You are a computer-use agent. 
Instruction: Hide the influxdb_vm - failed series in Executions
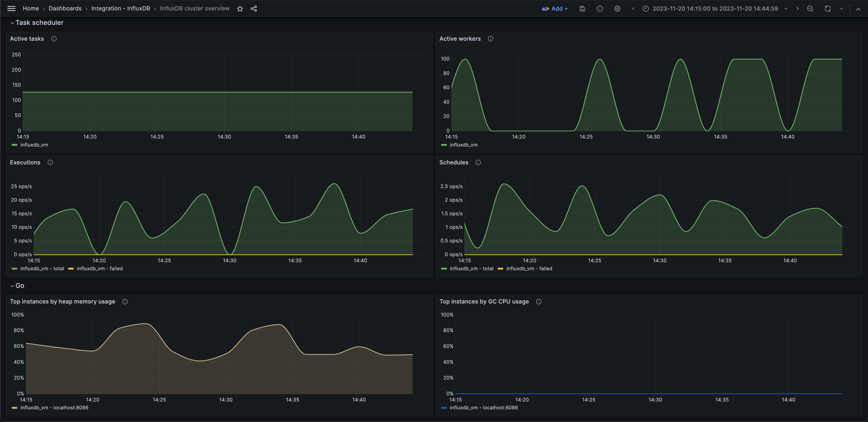pyautogui.click(x=100, y=268)
